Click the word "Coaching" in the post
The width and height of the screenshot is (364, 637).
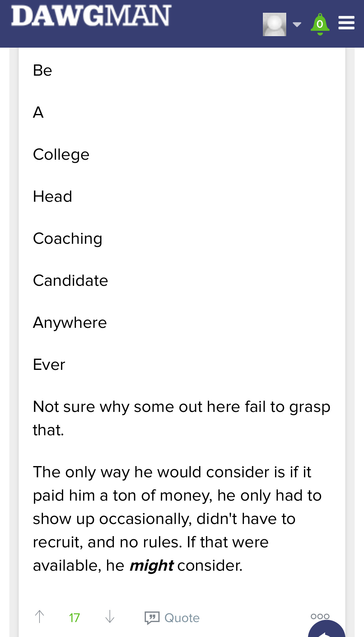pos(68,239)
